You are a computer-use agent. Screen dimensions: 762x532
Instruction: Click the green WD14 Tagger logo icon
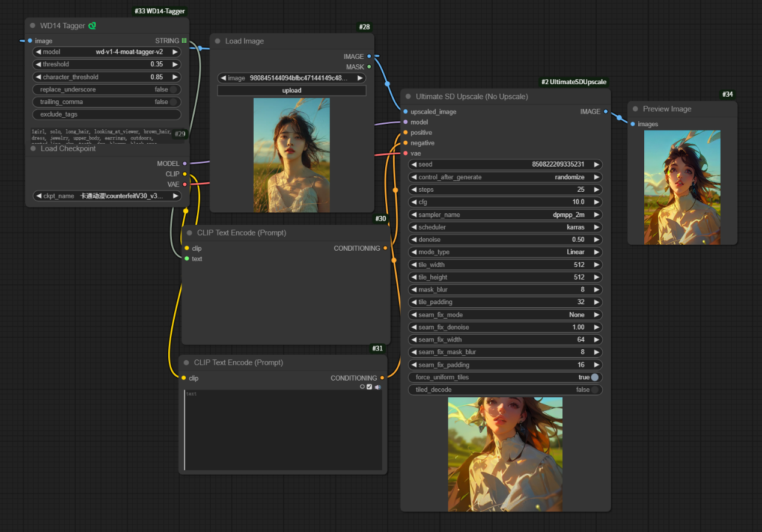92,26
